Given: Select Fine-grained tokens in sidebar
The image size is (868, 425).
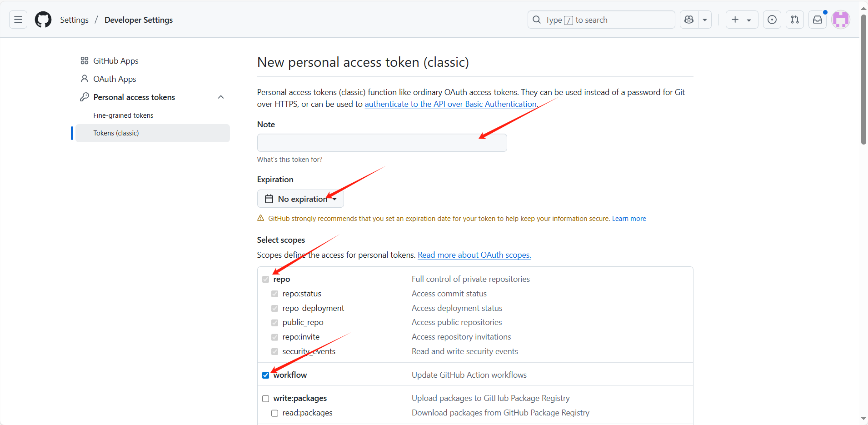Looking at the screenshot, I should 123,115.
